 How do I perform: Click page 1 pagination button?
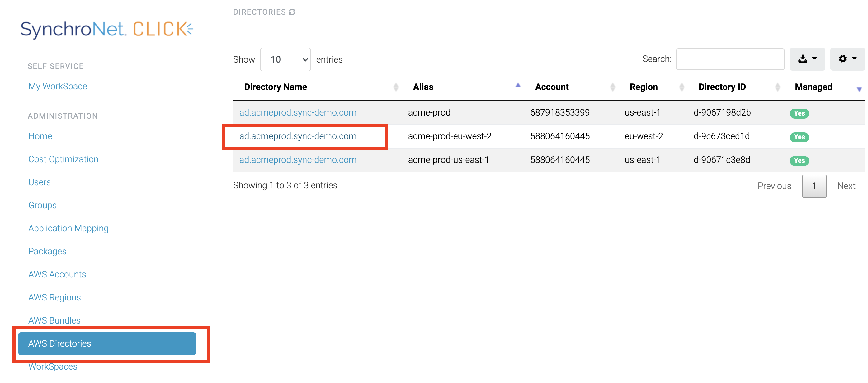(x=814, y=186)
